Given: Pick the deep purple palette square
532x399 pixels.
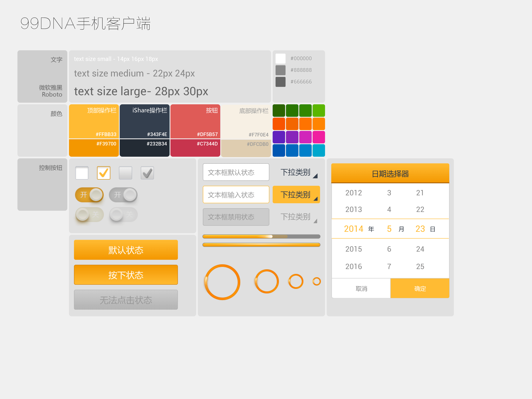Looking at the screenshot, I should pos(279,137).
